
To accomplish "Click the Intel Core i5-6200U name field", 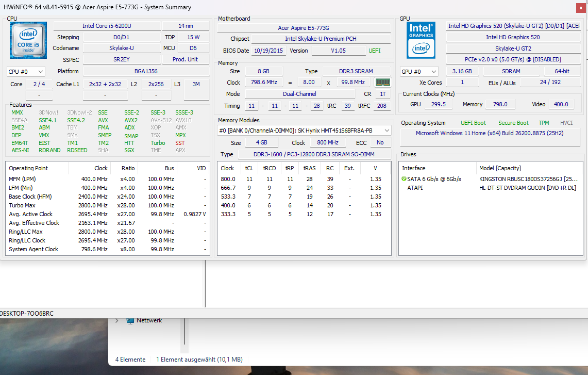I will click(x=107, y=26).
